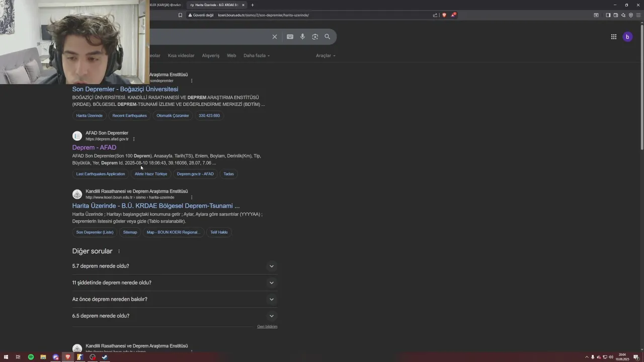Open the Brave hamburger main menu
The width and height of the screenshot is (644, 362).
click(638, 15)
